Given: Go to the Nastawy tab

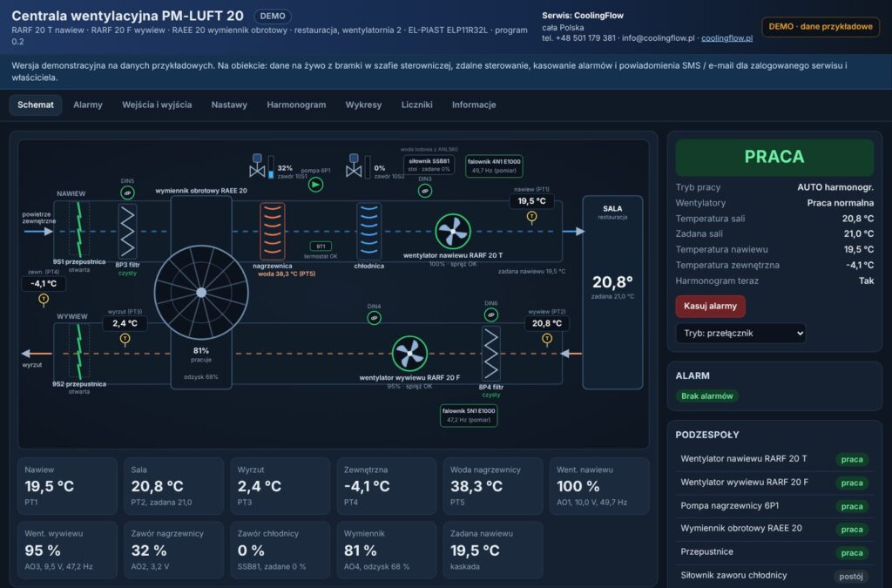Looking at the screenshot, I should (x=229, y=105).
